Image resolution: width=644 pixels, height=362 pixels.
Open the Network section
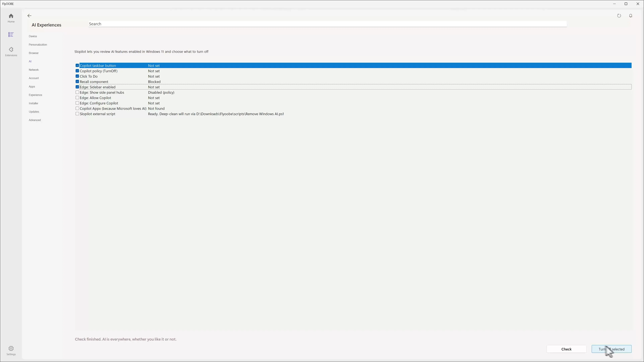pos(34,70)
